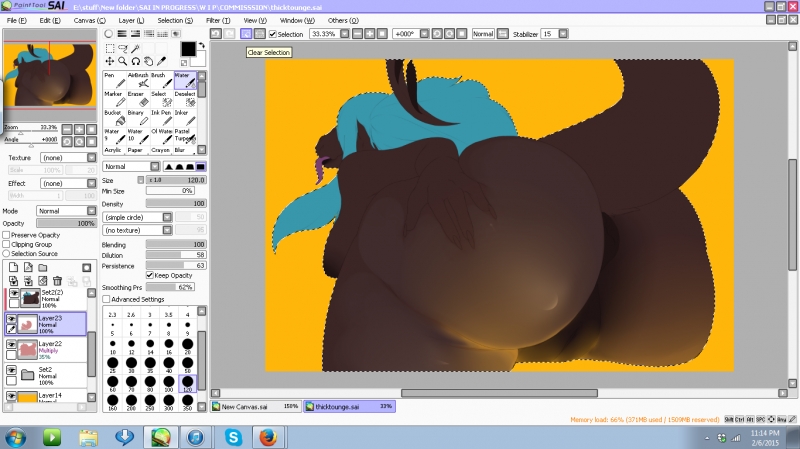This screenshot has width=800, height=449.
Task: Choose the Pen brush tool
Action: click(115, 80)
